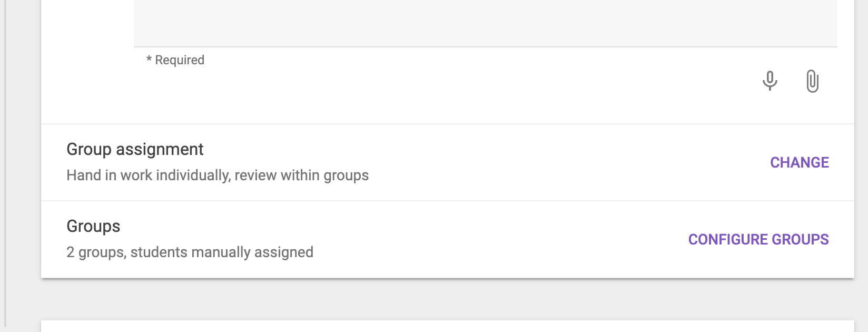This screenshot has width=868, height=332.
Task: Click the microphone voice recording icon
Action: coord(770,81)
